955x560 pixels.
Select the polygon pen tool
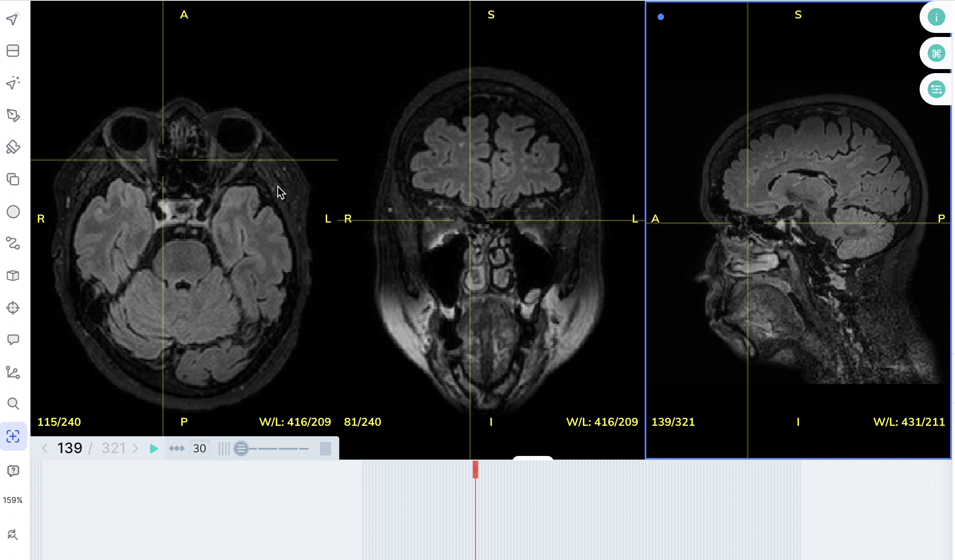tap(13, 115)
